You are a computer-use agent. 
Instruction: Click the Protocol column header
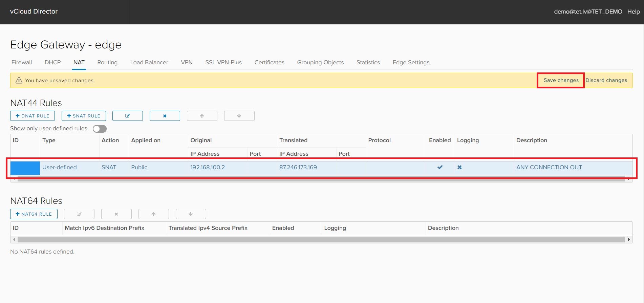click(x=379, y=140)
